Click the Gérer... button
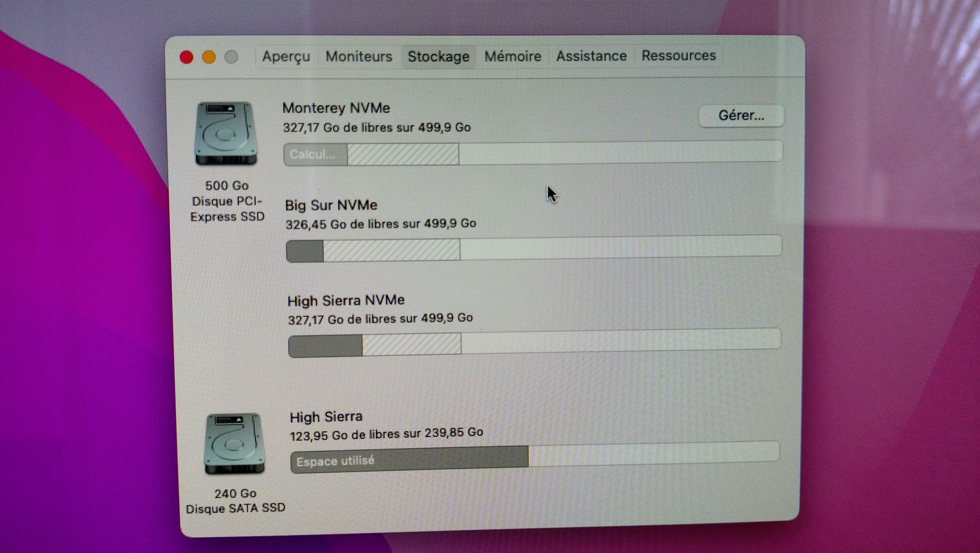 (x=741, y=116)
